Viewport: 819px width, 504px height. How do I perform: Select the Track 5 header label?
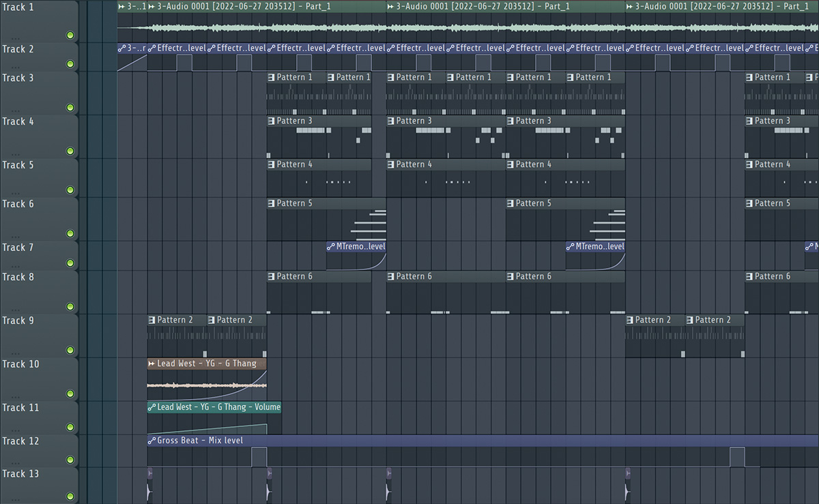18,165
